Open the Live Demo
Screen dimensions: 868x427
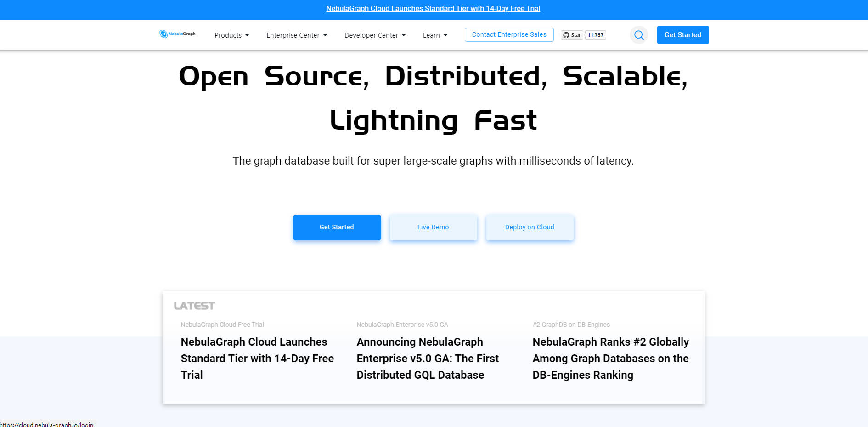[433, 227]
